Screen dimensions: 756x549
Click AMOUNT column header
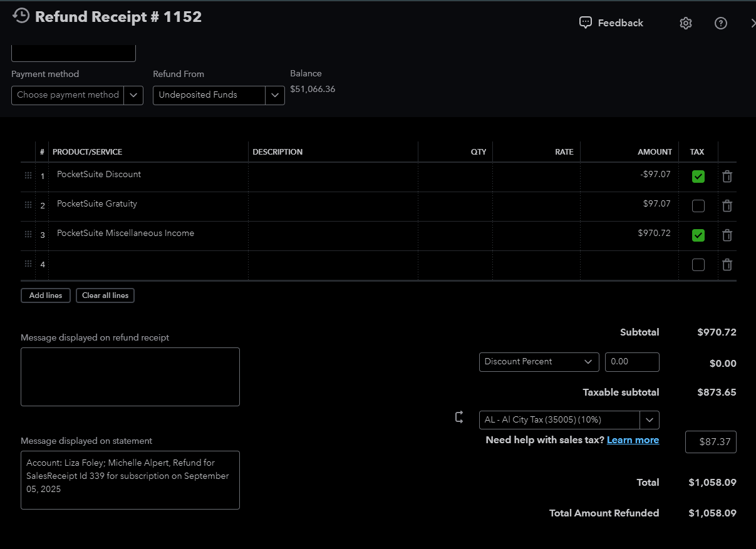click(x=655, y=152)
